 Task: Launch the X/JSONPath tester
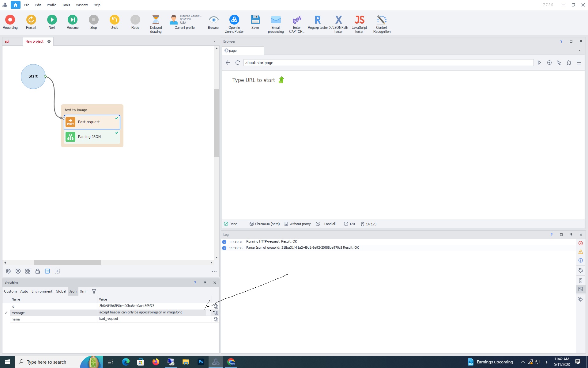(338, 24)
